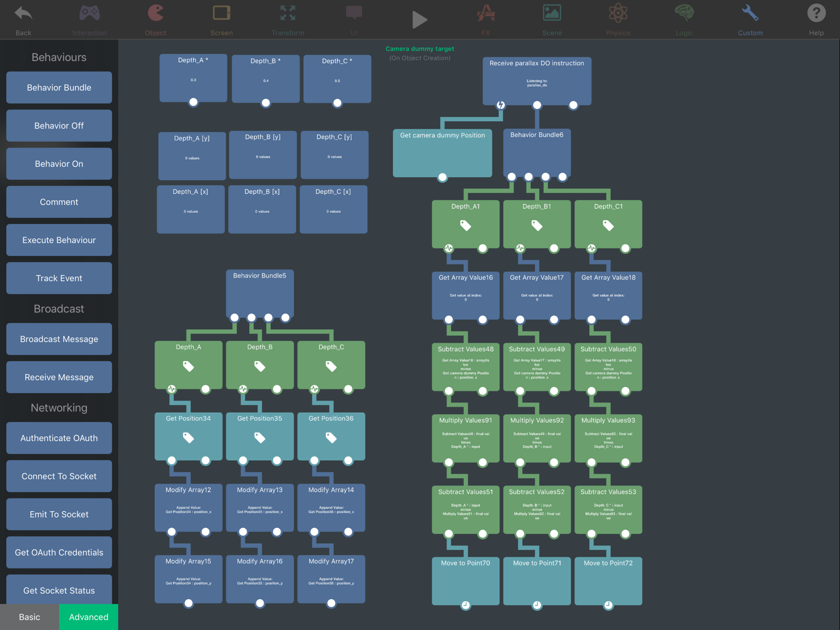Select the Get camera dummy Position node
This screenshot has width=840, height=630.
(x=442, y=151)
